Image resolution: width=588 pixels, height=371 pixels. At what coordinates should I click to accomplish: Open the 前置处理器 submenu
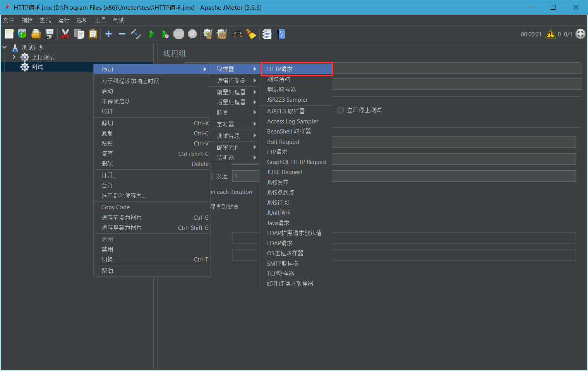[x=234, y=92]
